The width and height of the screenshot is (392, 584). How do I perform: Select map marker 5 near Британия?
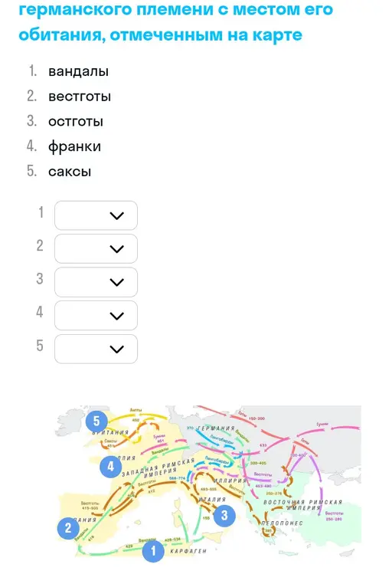tap(96, 422)
